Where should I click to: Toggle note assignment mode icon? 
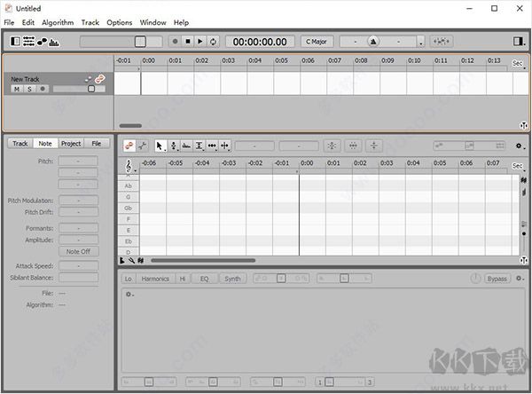[142, 146]
